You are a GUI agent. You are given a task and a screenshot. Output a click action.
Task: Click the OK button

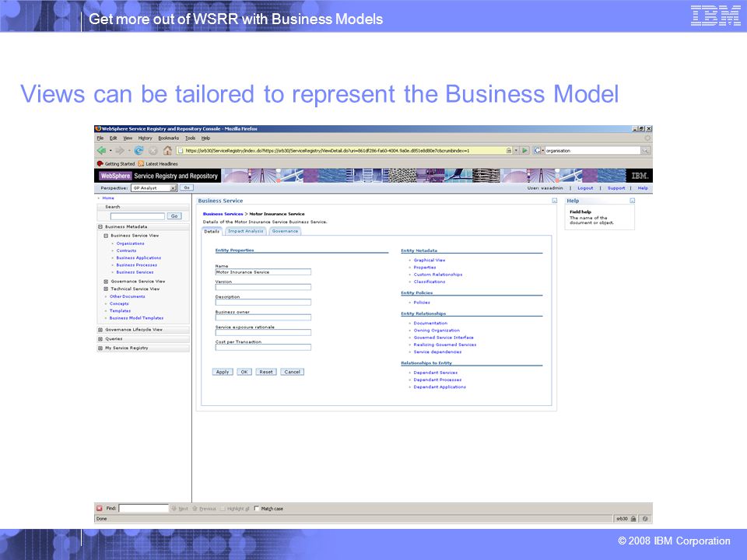(244, 372)
